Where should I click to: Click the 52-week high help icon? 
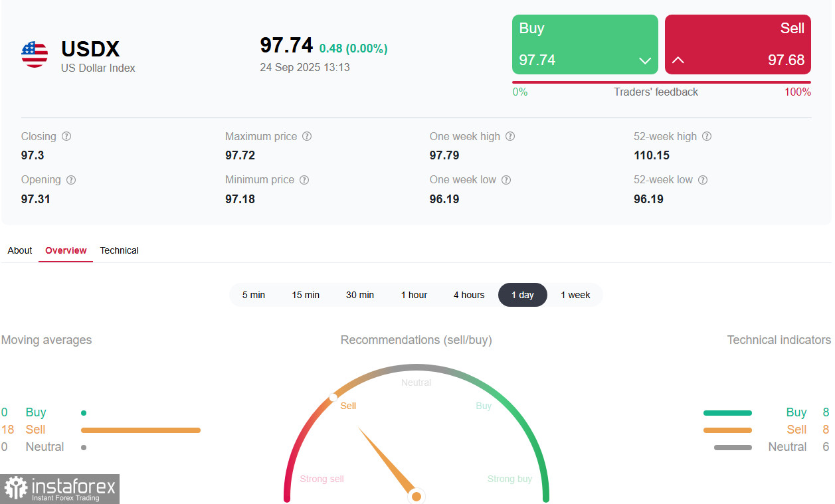(707, 136)
